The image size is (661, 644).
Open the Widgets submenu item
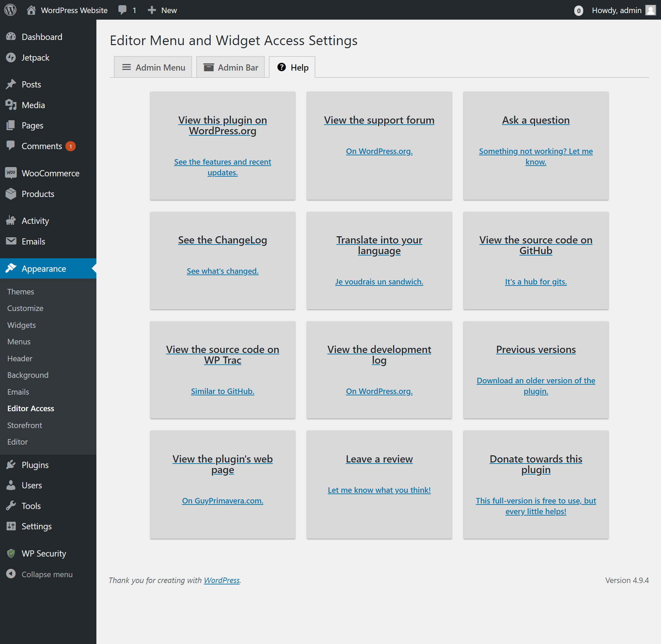21,325
